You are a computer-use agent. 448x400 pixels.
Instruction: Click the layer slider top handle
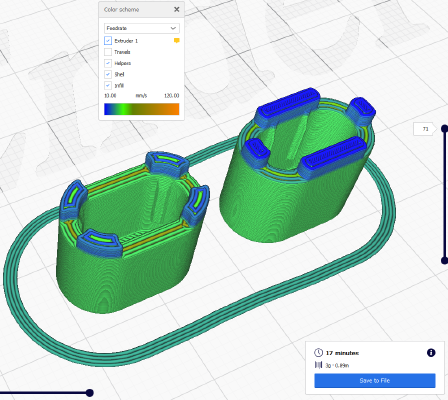444,128
